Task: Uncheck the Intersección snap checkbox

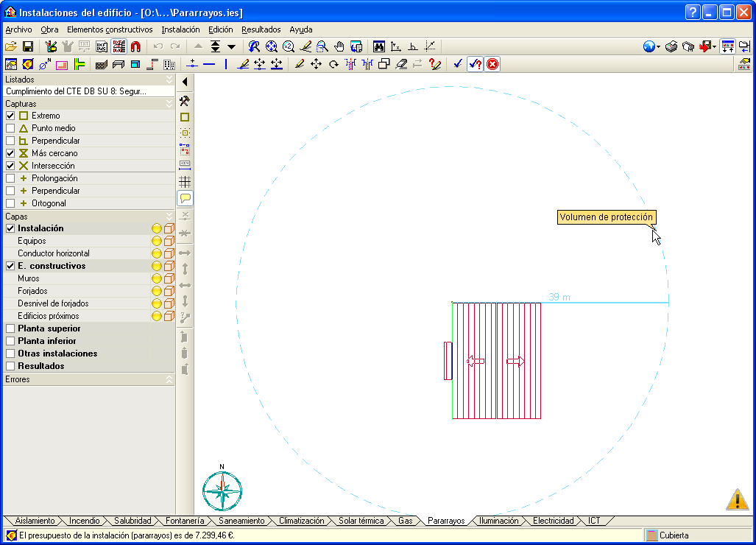Action: coord(10,166)
